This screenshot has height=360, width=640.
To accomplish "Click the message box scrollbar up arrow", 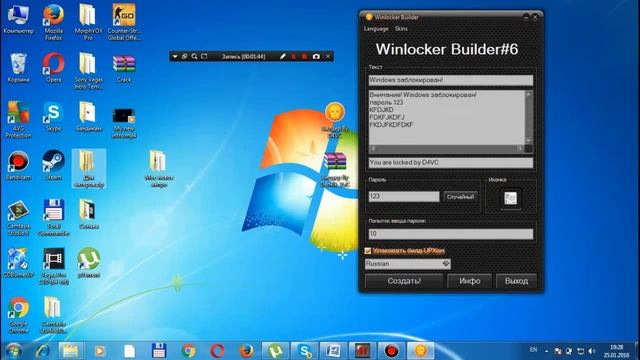I will click(x=529, y=94).
